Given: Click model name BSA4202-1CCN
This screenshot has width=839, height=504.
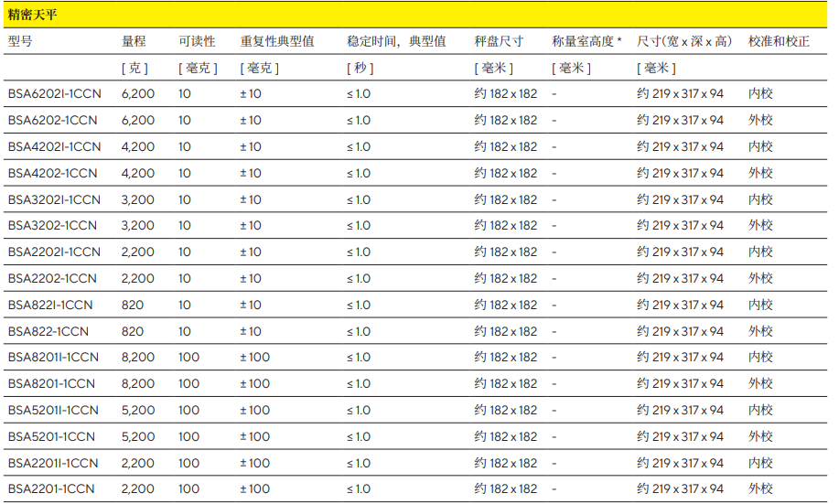Looking at the screenshot, I should pyautogui.click(x=52, y=173).
